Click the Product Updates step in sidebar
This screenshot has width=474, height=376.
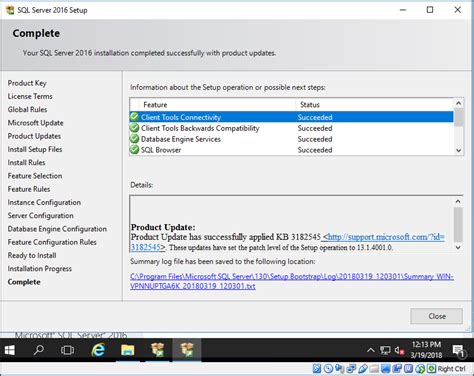tap(34, 136)
